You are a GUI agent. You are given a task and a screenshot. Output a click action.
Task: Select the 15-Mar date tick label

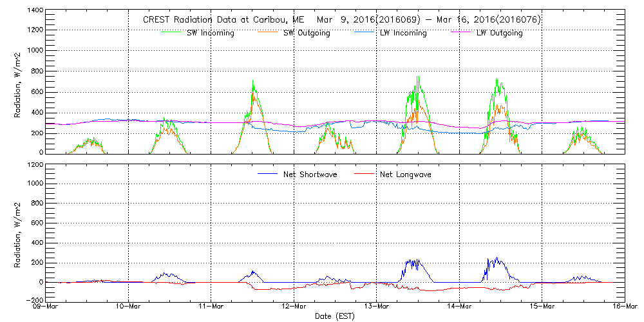tap(542, 307)
